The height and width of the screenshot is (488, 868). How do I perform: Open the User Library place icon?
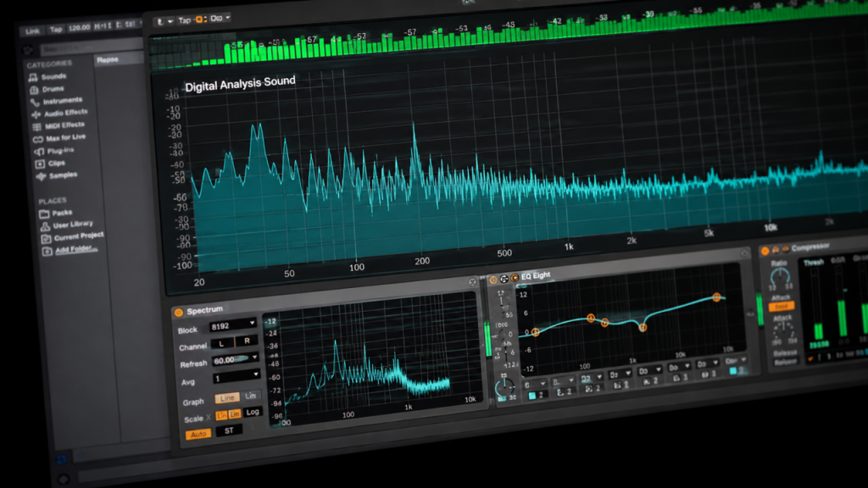[46, 226]
